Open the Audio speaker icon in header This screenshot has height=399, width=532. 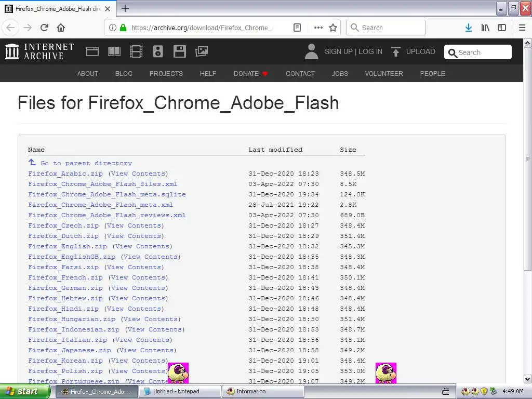[158, 51]
